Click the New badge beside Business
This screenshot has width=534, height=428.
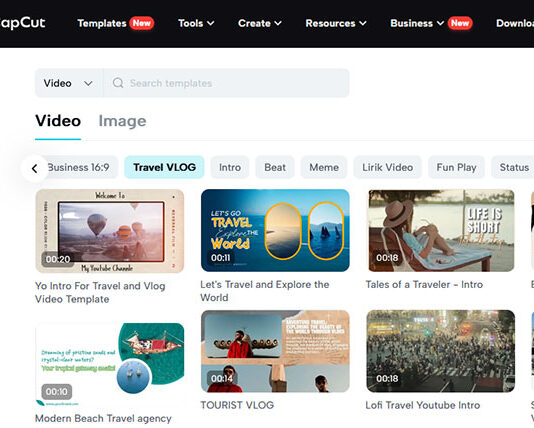(x=460, y=23)
